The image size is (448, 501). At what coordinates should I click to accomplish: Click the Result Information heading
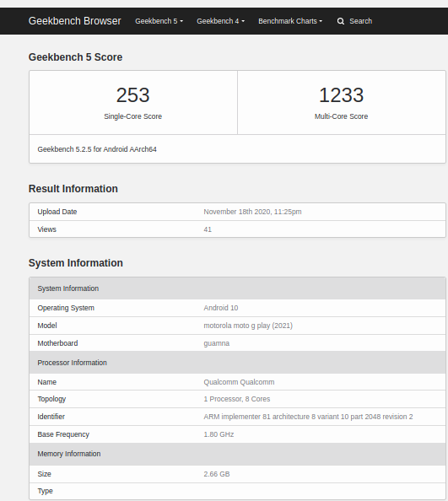click(x=73, y=189)
